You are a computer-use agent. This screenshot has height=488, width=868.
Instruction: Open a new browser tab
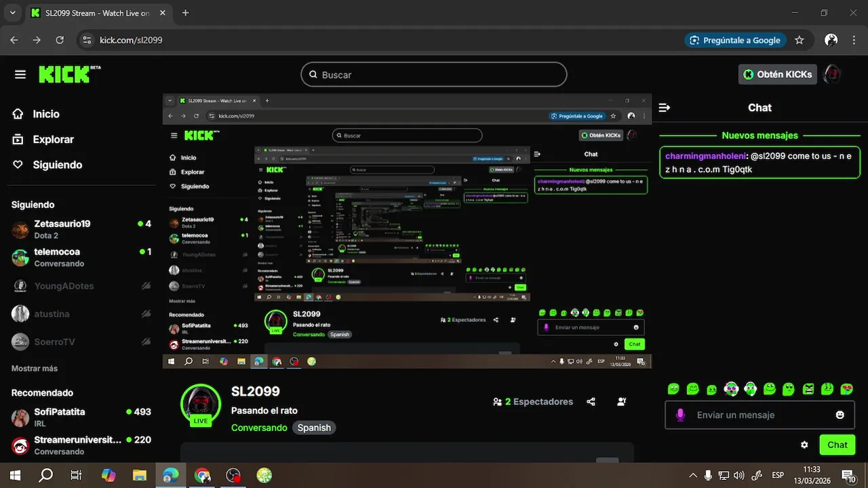click(186, 13)
